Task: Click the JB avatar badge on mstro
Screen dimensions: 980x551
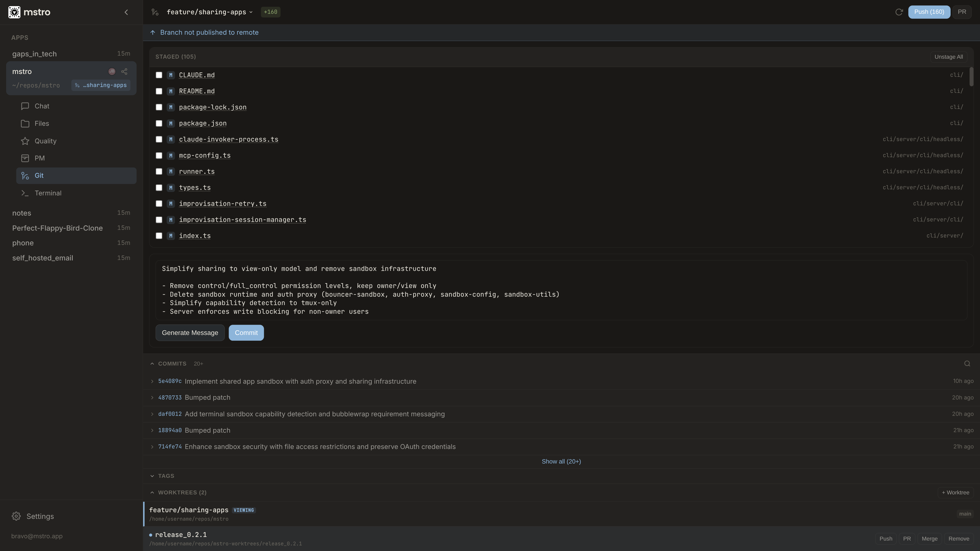Action: pyautogui.click(x=112, y=71)
